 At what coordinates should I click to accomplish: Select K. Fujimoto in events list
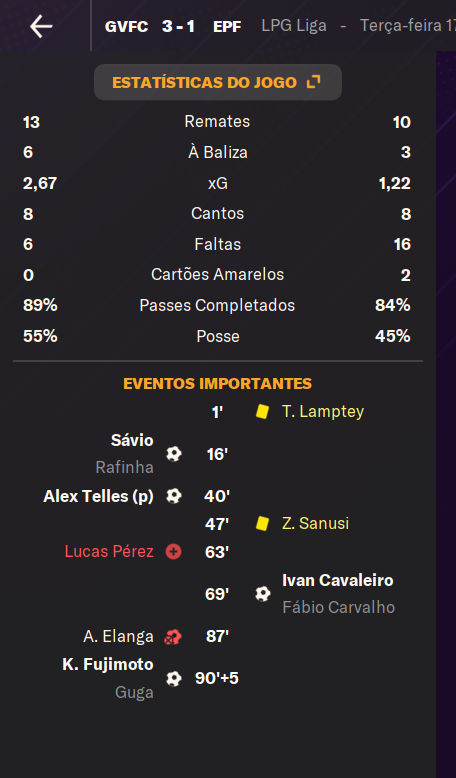coord(108,664)
